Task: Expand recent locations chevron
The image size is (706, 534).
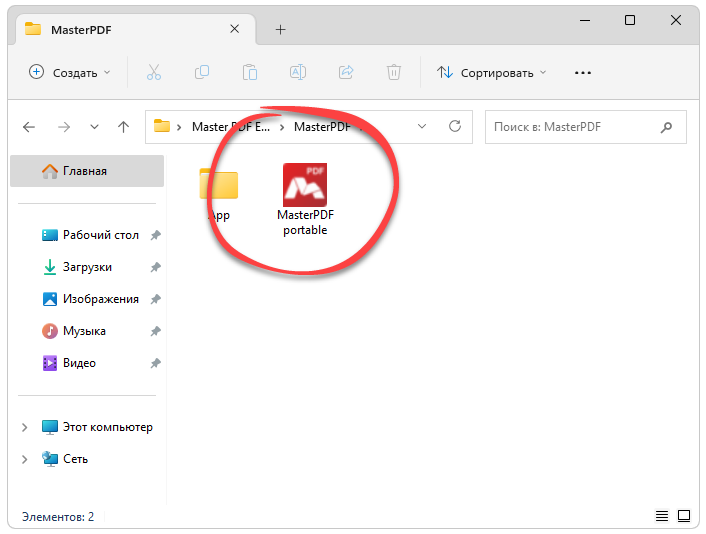Action: click(x=94, y=127)
